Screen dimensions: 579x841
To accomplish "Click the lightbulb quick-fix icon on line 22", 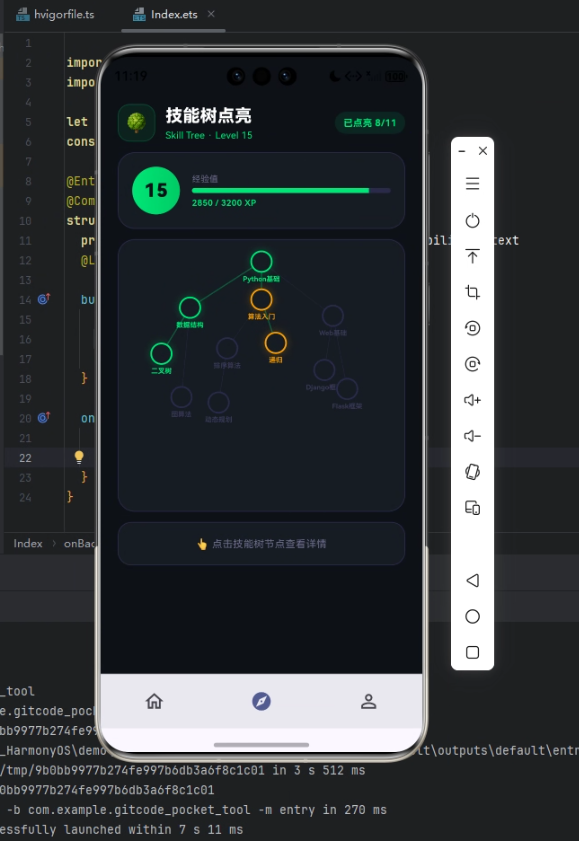I will click(79, 457).
